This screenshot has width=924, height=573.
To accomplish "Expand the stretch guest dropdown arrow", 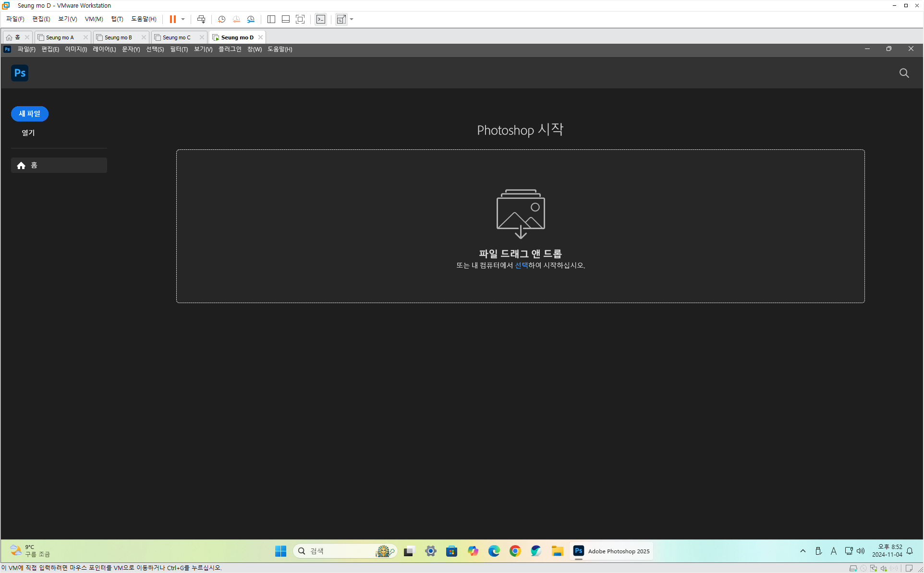I will point(352,19).
